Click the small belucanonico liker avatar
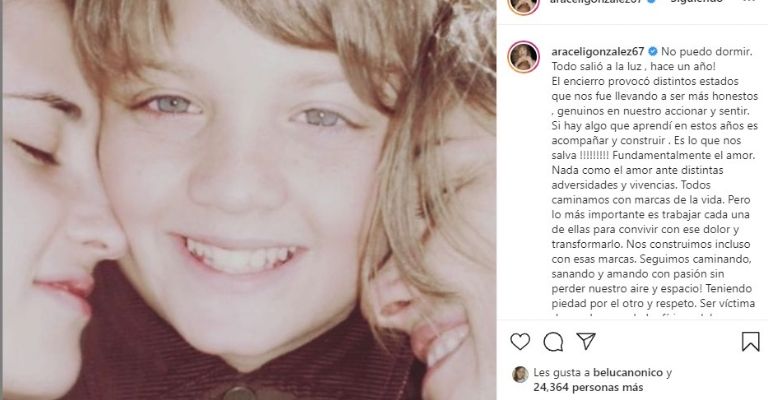Screen dimensions: 768x400 [x=520, y=375]
